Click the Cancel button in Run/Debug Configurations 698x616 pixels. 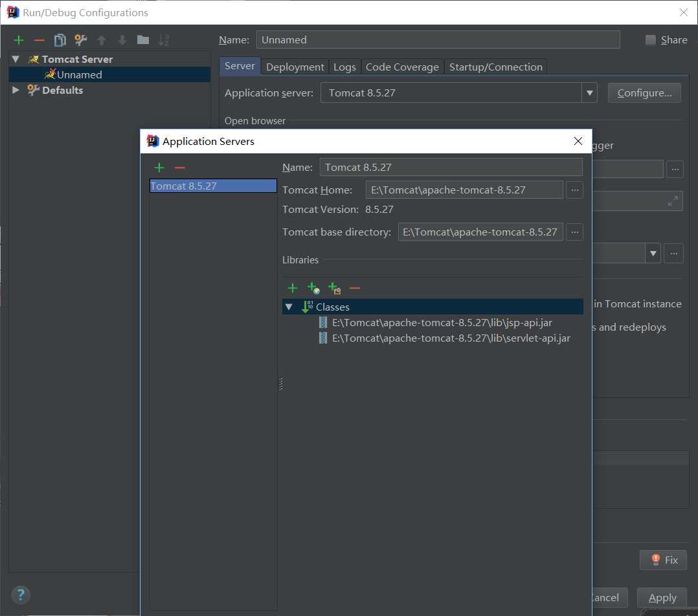pos(610,598)
